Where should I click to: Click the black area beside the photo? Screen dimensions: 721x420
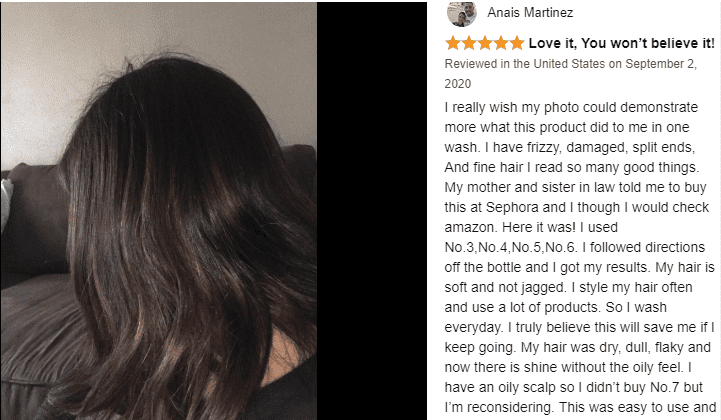[372, 211]
